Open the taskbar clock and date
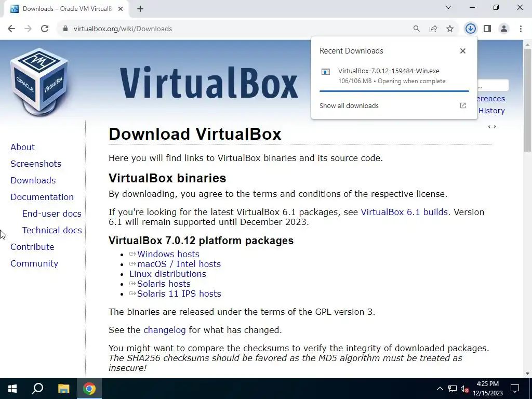 coord(488,389)
